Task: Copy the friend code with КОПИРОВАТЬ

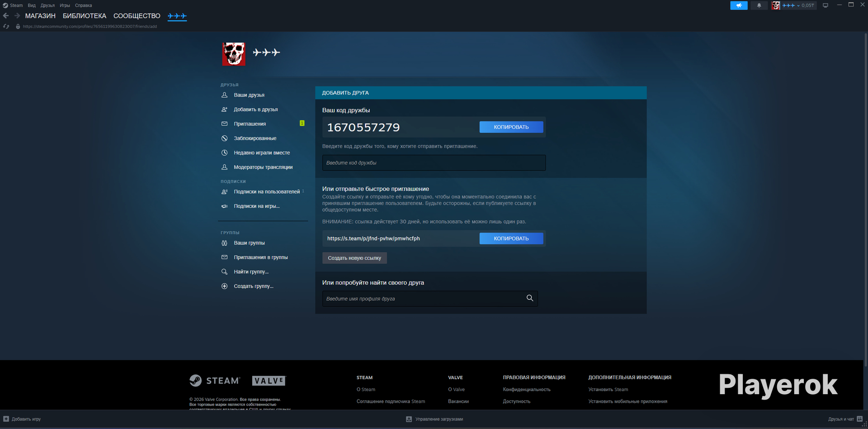Action: point(511,127)
